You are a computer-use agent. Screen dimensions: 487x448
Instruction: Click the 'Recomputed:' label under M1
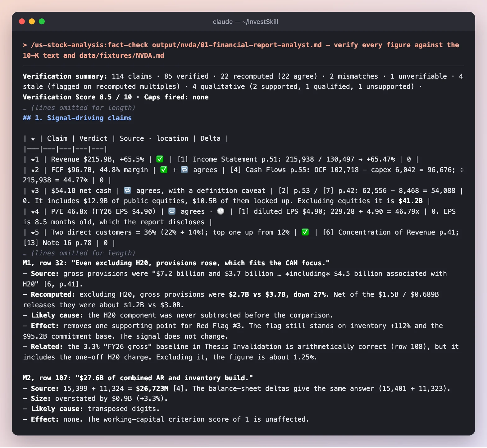pyautogui.click(x=53, y=295)
